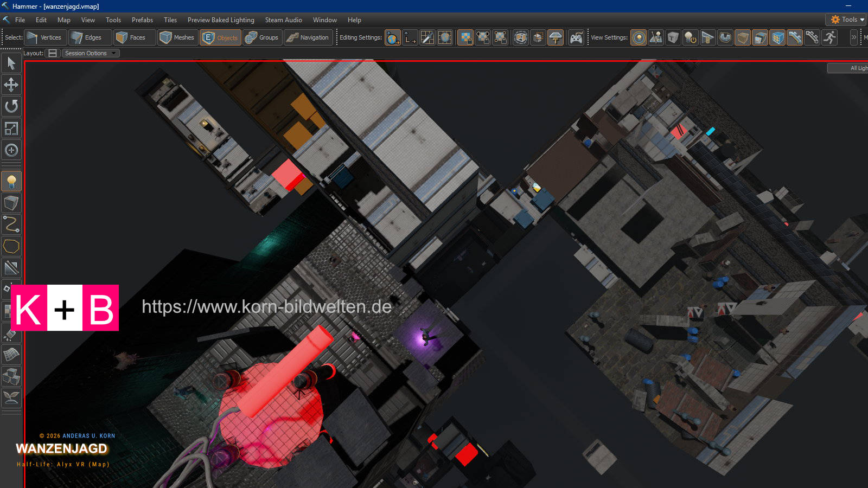Open the Foliage plant tool
The width and height of the screenshot is (868, 488).
click(11, 398)
